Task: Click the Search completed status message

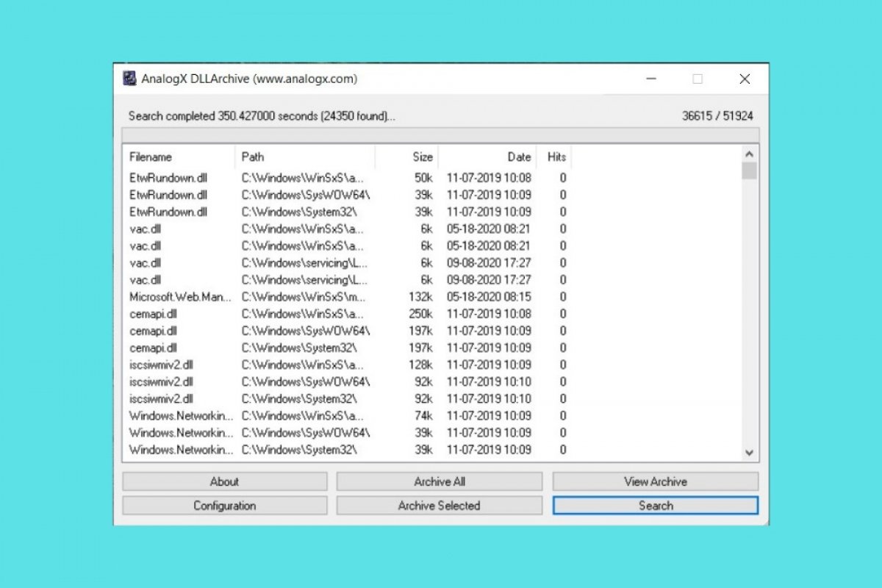Action: coord(262,116)
